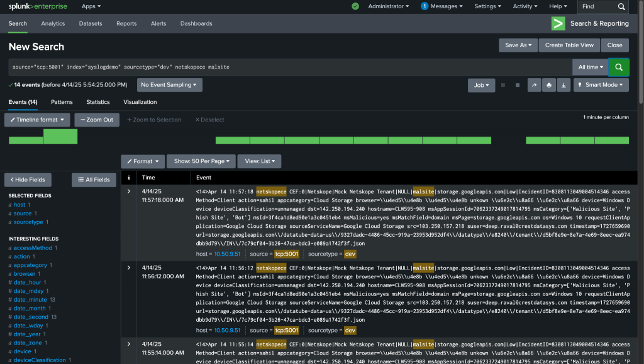
Task: Select the deviceClassification field
Action: click(40, 360)
